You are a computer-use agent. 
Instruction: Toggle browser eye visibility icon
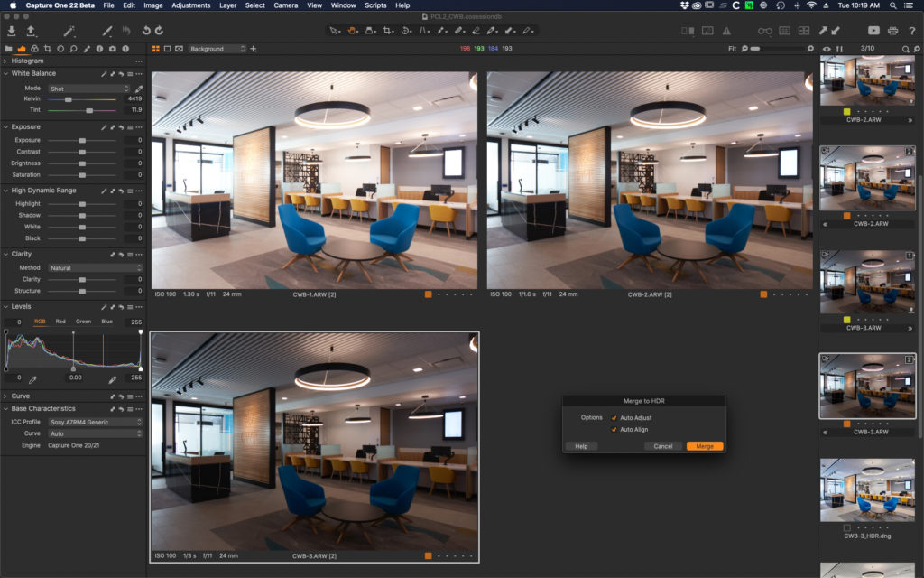[x=827, y=49]
